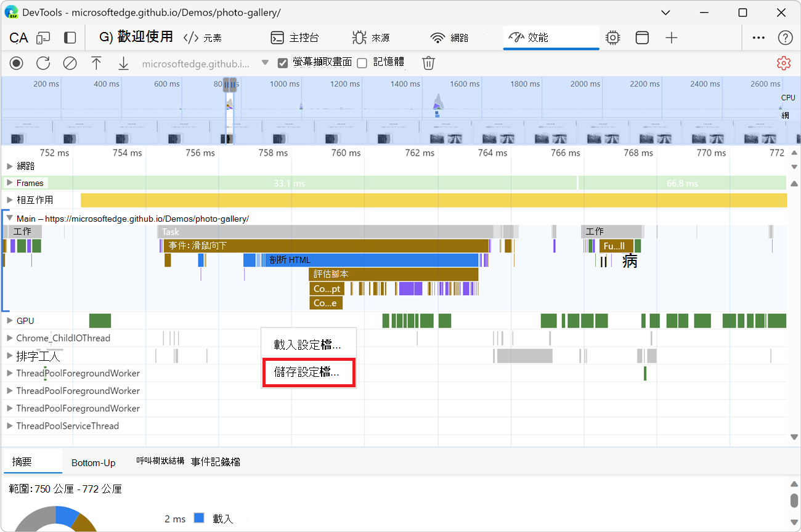Click the reload and record icon

click(x=43, y=63)
